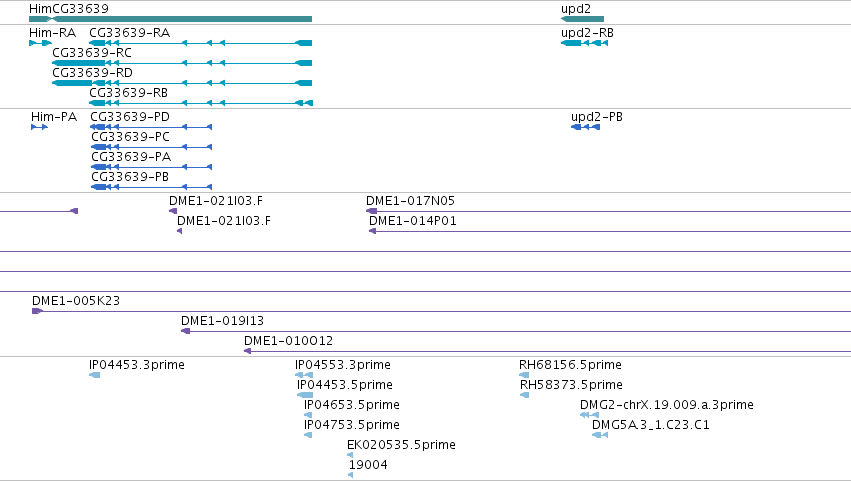Select the CG33639-PD protein label
Screen dimensions: 851x481
tap(130, 117)
